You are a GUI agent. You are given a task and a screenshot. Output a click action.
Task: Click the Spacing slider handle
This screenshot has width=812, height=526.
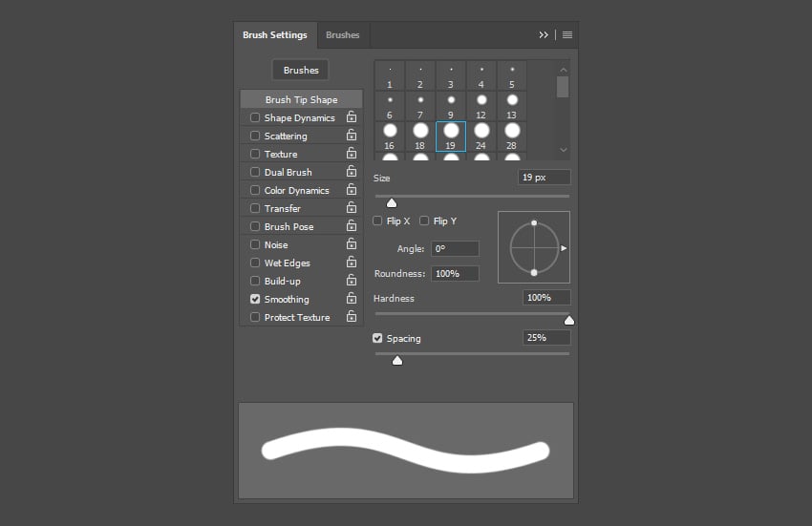tap(397, 360)
